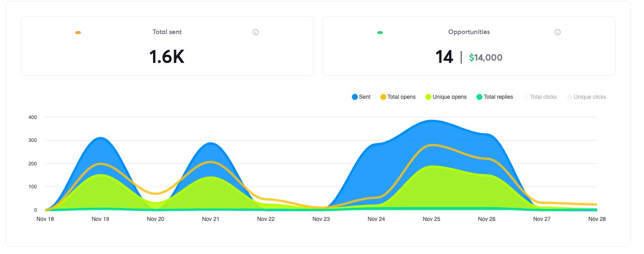The width and height of the screenshot is (644, 254).
Task: Click the orange indicator pill on the Total sent card
Action: click(78, 33)
